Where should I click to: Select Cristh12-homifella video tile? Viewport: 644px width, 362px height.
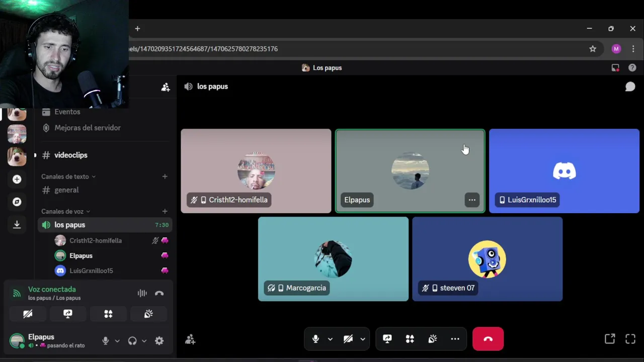coord(256,171)
